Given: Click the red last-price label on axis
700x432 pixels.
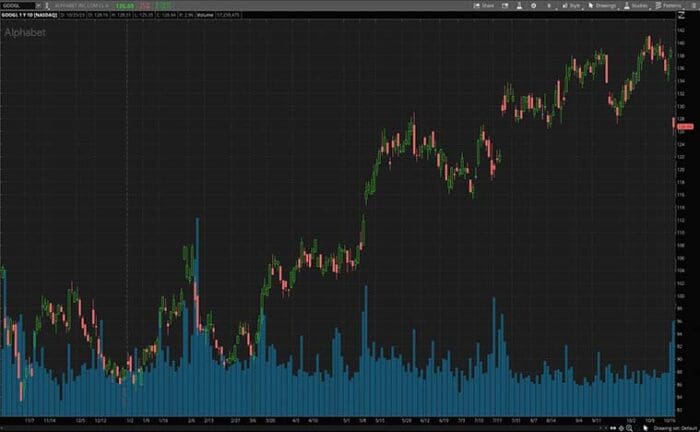Looking at the screenshot, I should click(x=685, y=127).
